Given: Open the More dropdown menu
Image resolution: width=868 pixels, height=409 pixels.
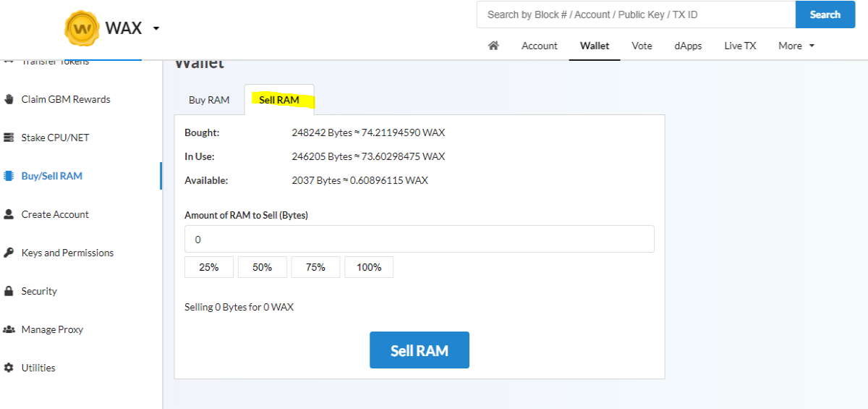Looking at the screenshot, I should point(796,46).
